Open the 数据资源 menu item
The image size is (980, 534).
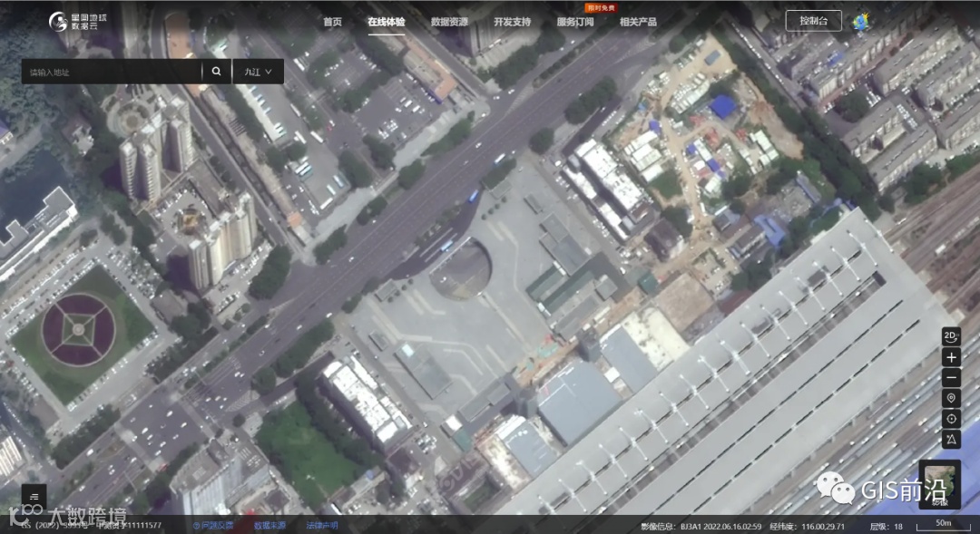click(x=449, y=22)
